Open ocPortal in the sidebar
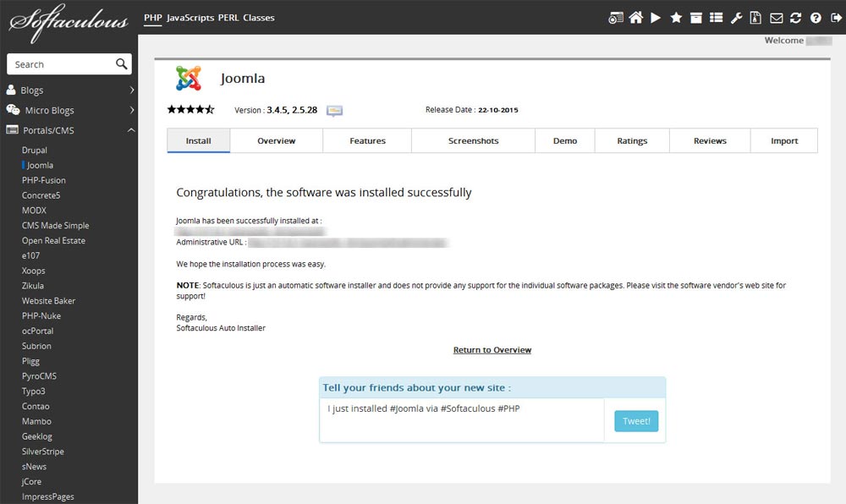 (38, 331)
